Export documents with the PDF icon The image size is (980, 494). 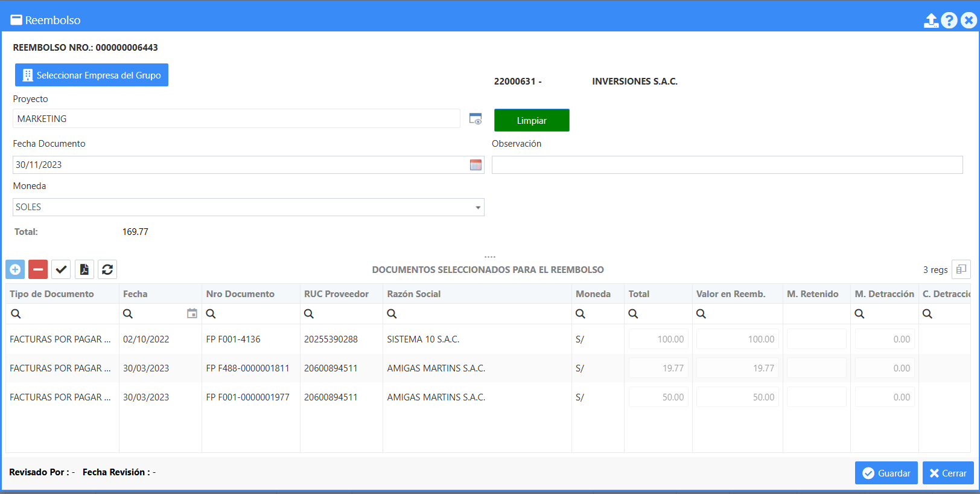[84, 269]
